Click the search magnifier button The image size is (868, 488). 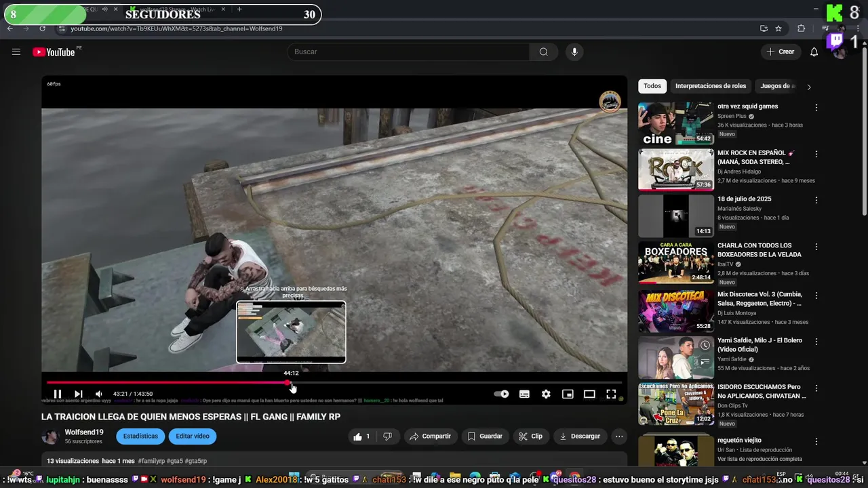pyautogui.click(x=544, y=52)
